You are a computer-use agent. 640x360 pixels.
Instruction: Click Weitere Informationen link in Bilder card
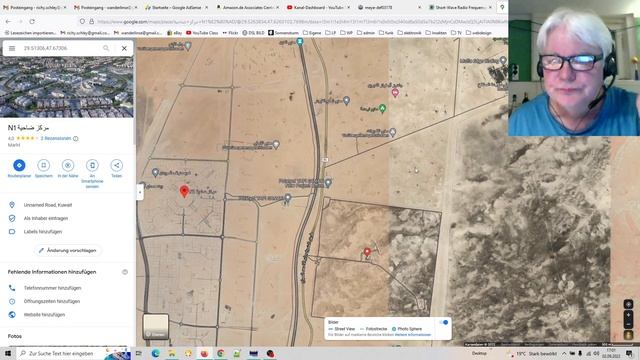[x=413, y=335]
